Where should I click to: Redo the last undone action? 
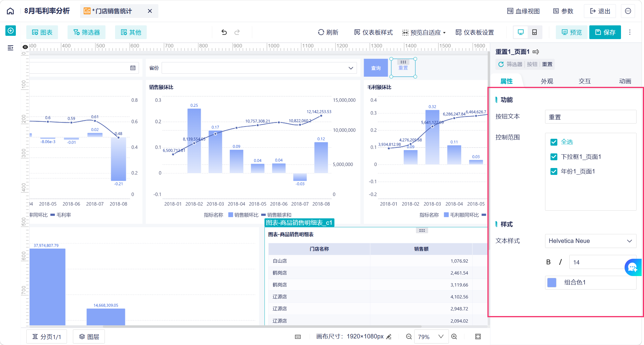[x=237, y=32]
